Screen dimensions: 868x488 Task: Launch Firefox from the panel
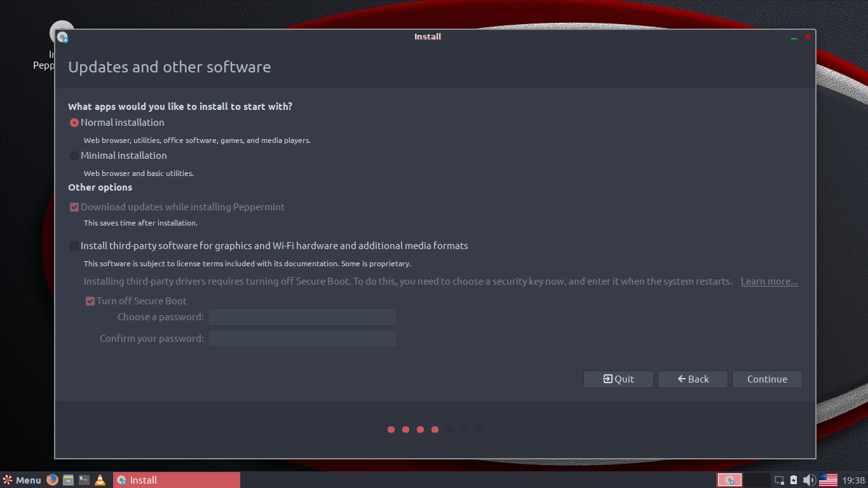coord(52,480)
